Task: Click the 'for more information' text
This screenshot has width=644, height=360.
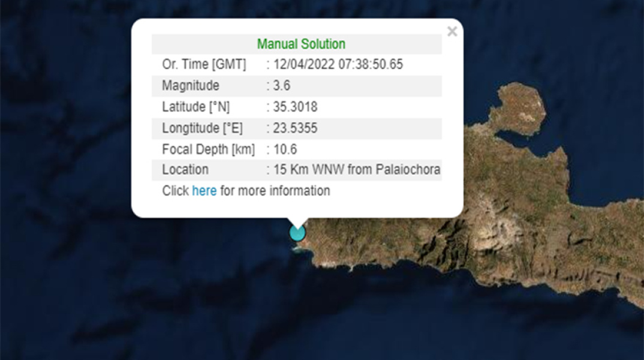Action: [275, 191]
